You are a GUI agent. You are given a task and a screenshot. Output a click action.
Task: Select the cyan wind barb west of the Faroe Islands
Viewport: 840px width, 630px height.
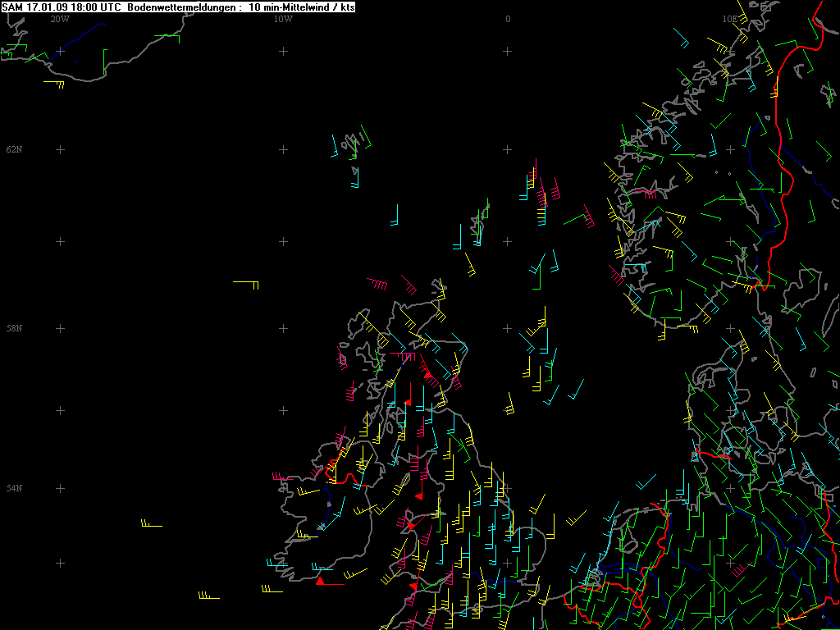335,146
